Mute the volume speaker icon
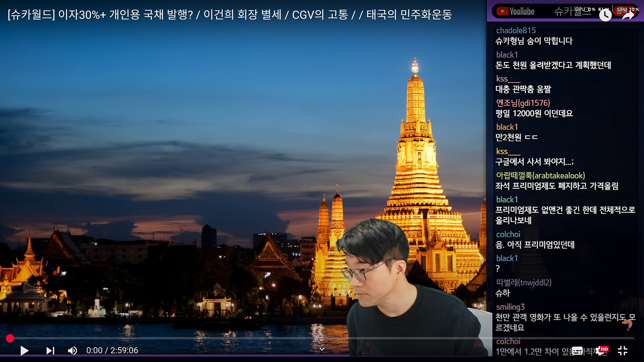 [72, 351]
